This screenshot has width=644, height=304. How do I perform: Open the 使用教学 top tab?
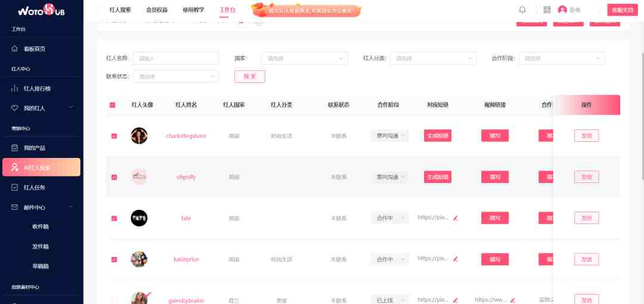(x=193, y=10)
